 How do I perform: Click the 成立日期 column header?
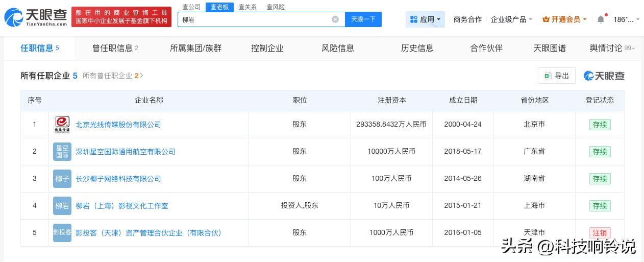(x=463, y=100)
